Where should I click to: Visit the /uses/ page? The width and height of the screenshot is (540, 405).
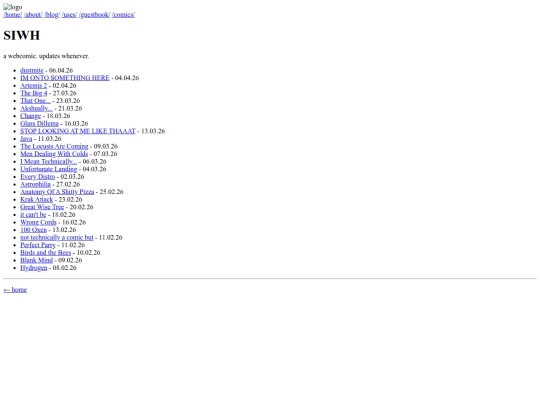(x=69, y=15)
